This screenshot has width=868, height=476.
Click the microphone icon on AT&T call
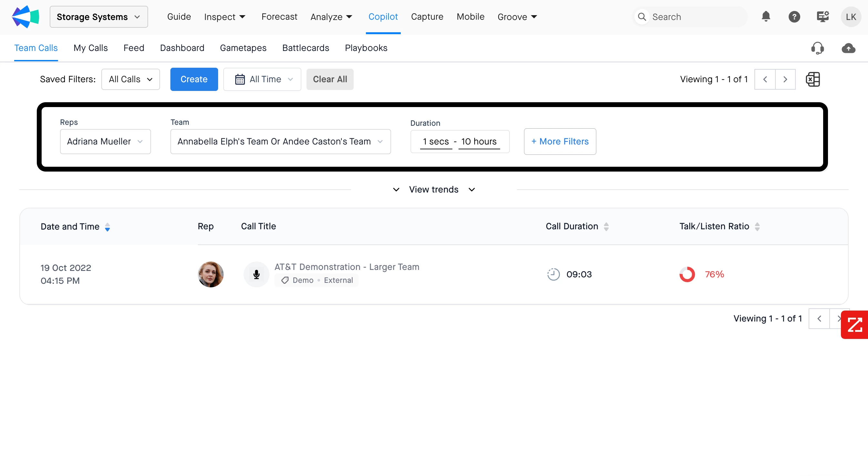[256, 274]
